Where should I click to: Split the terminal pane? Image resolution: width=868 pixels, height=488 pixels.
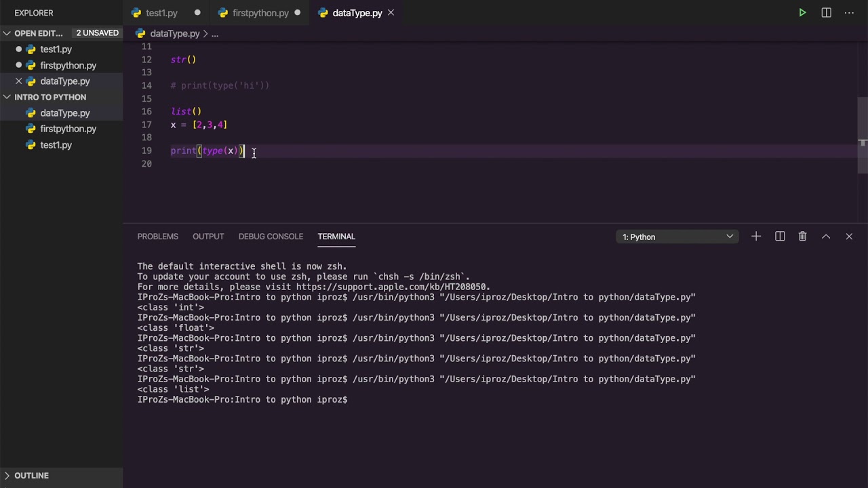(780, 237)
